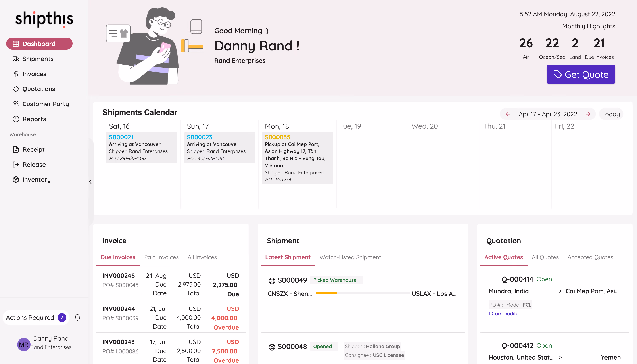Open the Dashboard grid icon
Image resolution: width=637 pixels, height=364 pixels.
(x=16, y=44)
